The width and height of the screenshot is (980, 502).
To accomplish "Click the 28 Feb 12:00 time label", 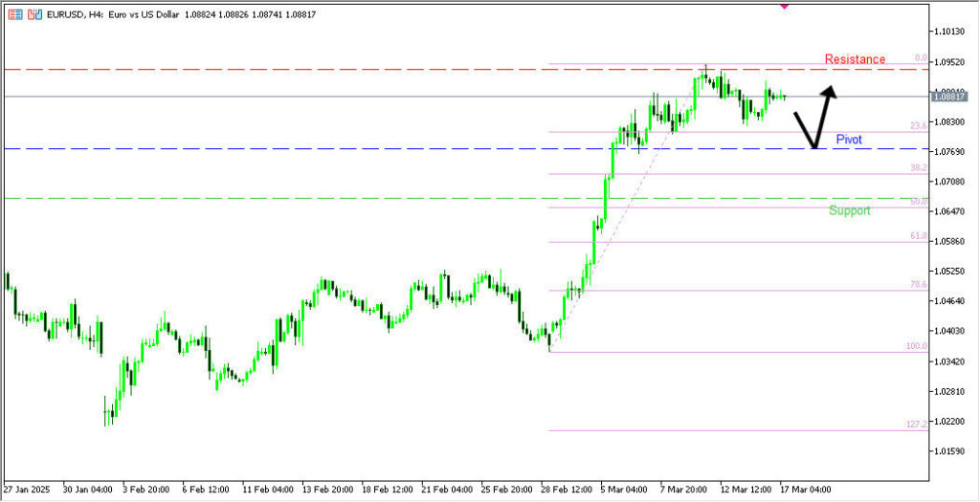I will (x=567, y=489).
